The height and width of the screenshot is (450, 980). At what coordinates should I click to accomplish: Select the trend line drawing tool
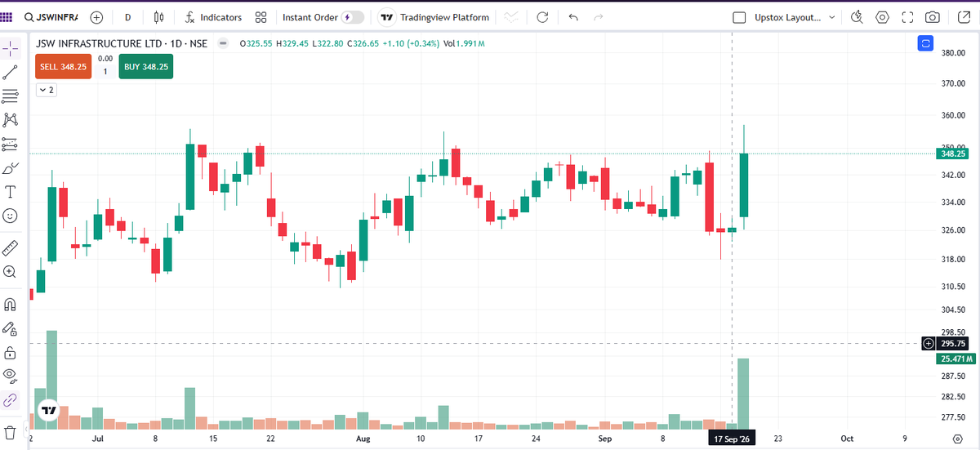(x=10, y=72)
